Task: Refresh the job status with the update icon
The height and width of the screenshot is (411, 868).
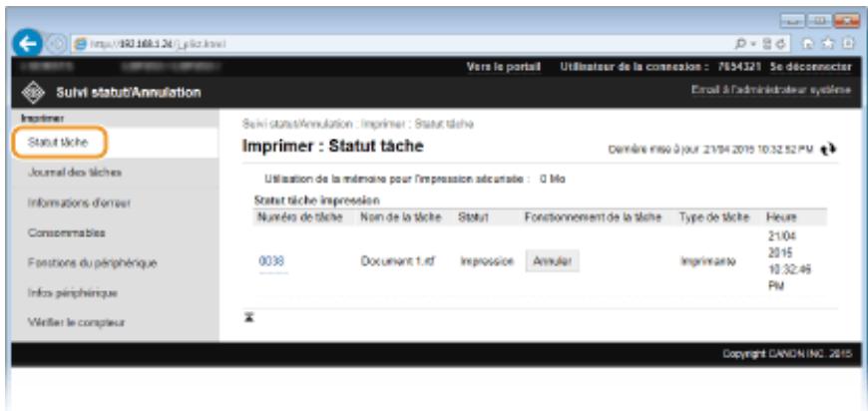Action: [829, 150]
